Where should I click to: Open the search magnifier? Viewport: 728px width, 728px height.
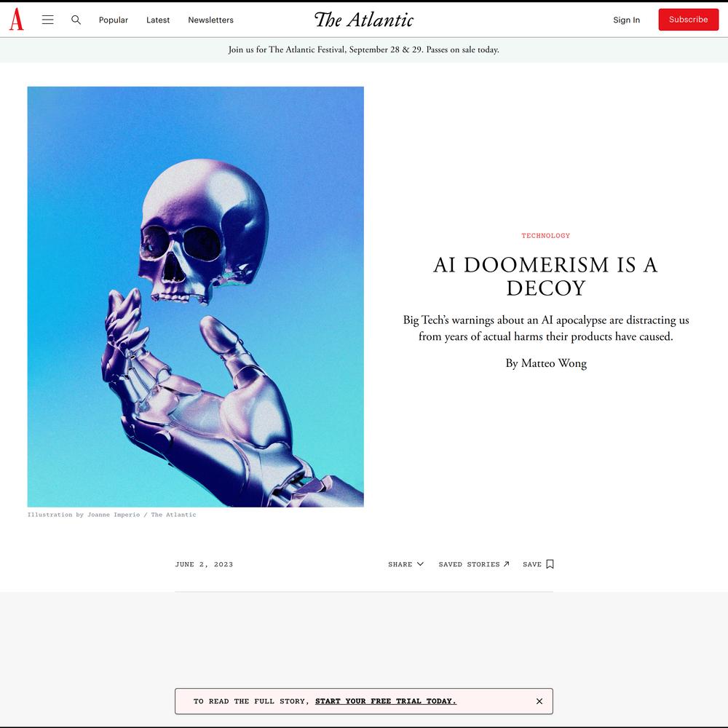point(76,20)
